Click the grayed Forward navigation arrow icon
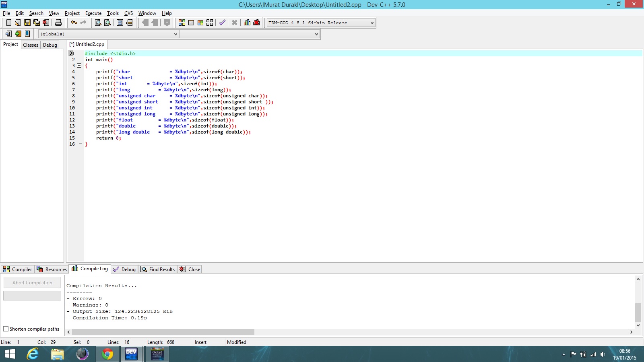The height and width of the screenshot is (362, 644). click(155, 23)
